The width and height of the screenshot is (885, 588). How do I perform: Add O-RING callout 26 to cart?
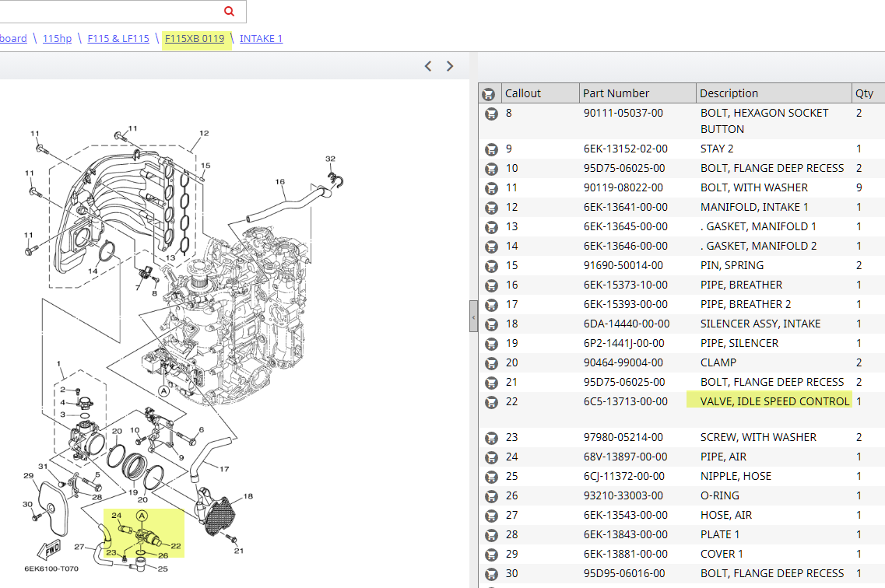click(x=492, y=497)
